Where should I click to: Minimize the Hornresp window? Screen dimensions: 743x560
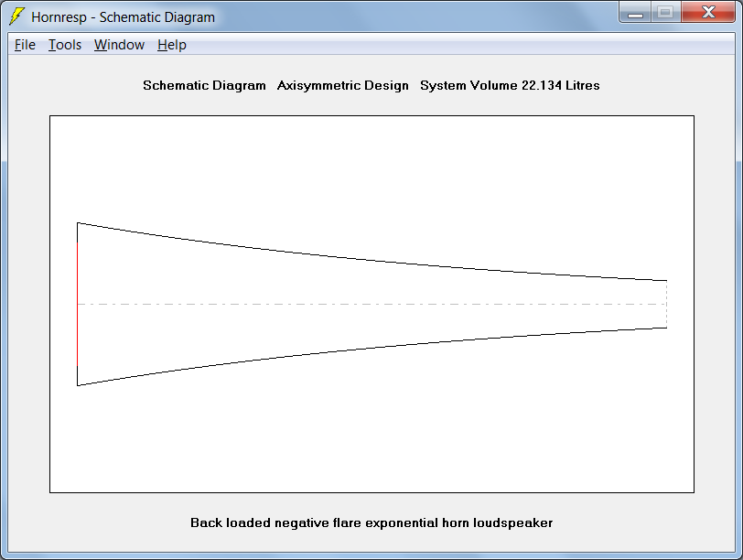pos(635,12)
